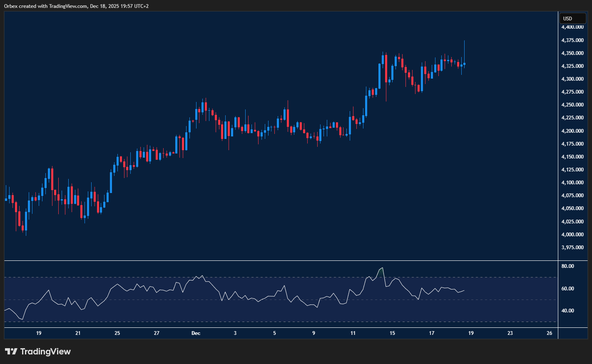Click the Orbex TradingView.com attribution text
The width and height of the screenshot is (592, 364).
pos(76,6)
